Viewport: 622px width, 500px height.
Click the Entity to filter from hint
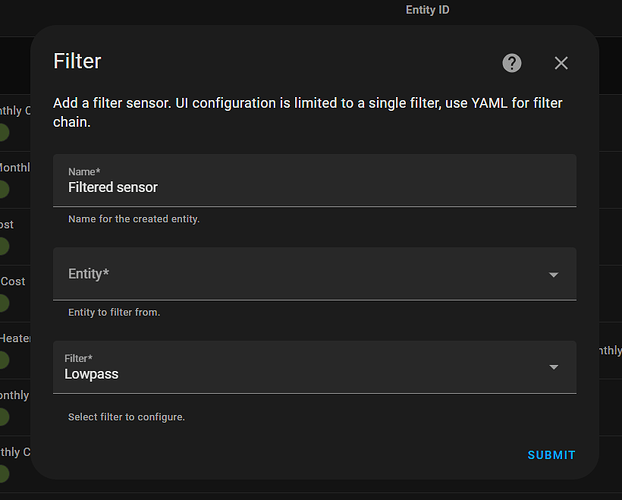click(x=114, y=312)
